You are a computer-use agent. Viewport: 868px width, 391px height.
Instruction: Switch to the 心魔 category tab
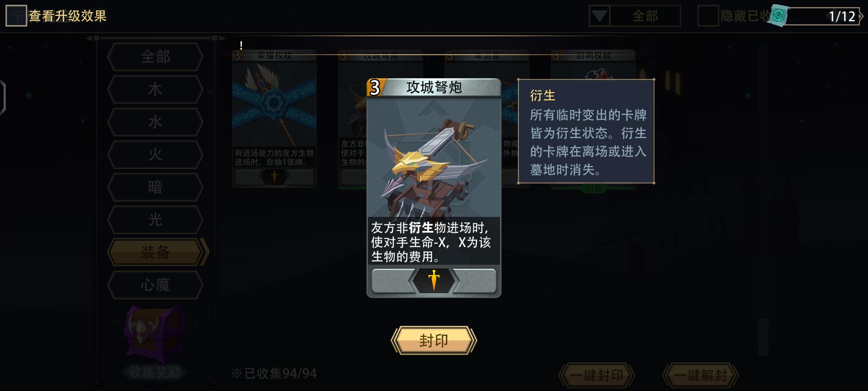(155, 285)
